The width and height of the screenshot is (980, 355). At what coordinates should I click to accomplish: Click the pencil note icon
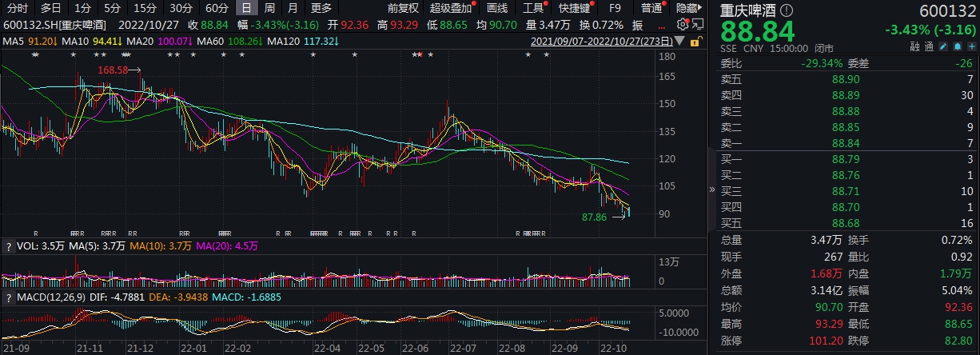pos(945,47)
